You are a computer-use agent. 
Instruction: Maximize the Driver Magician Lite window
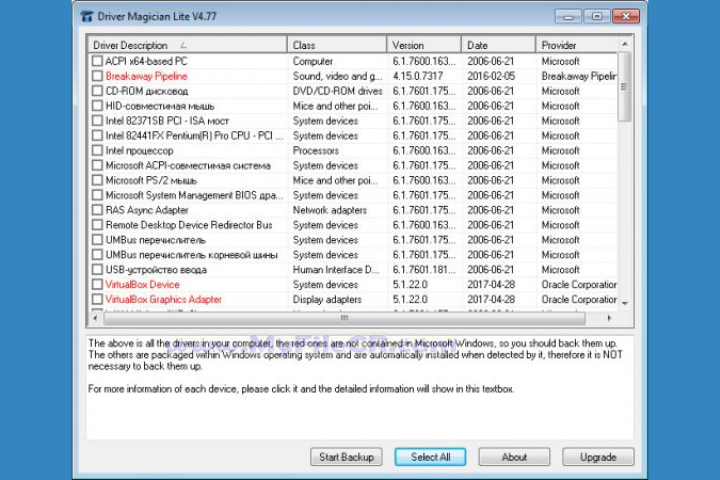coord(596,17)
